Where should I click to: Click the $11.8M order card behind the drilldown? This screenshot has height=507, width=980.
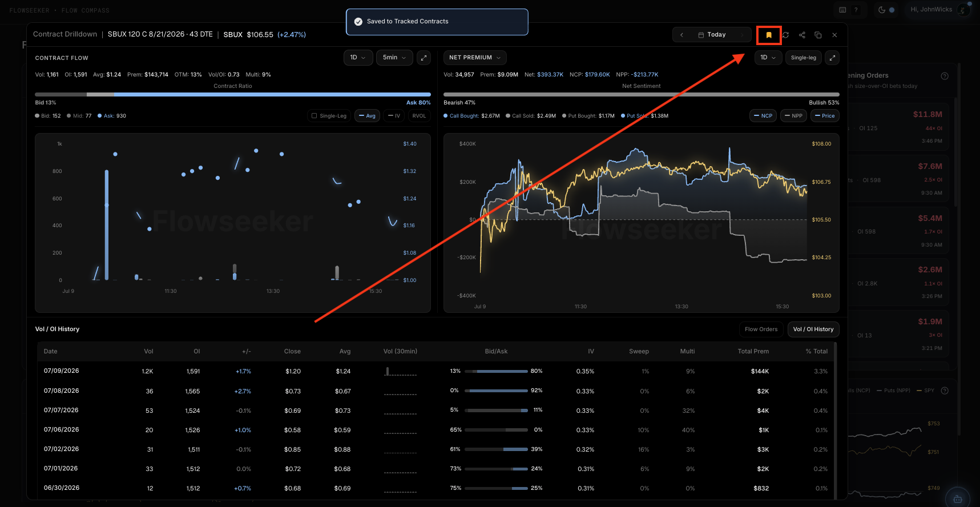point(898,127)
